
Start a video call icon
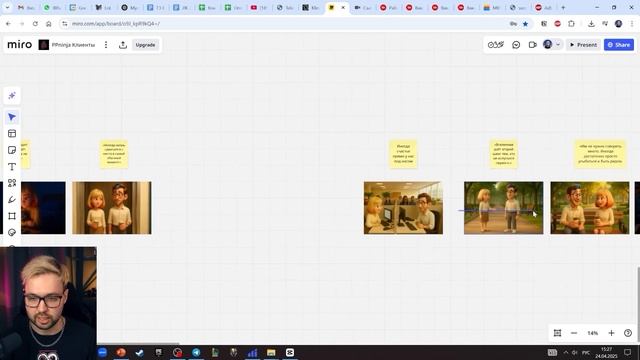(x=532, y=45)
